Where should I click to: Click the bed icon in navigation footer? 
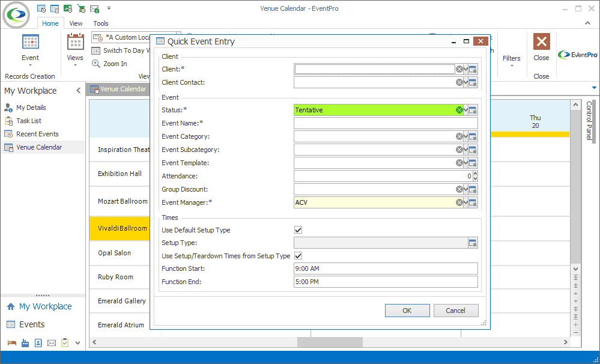click(x=12, y=343)
